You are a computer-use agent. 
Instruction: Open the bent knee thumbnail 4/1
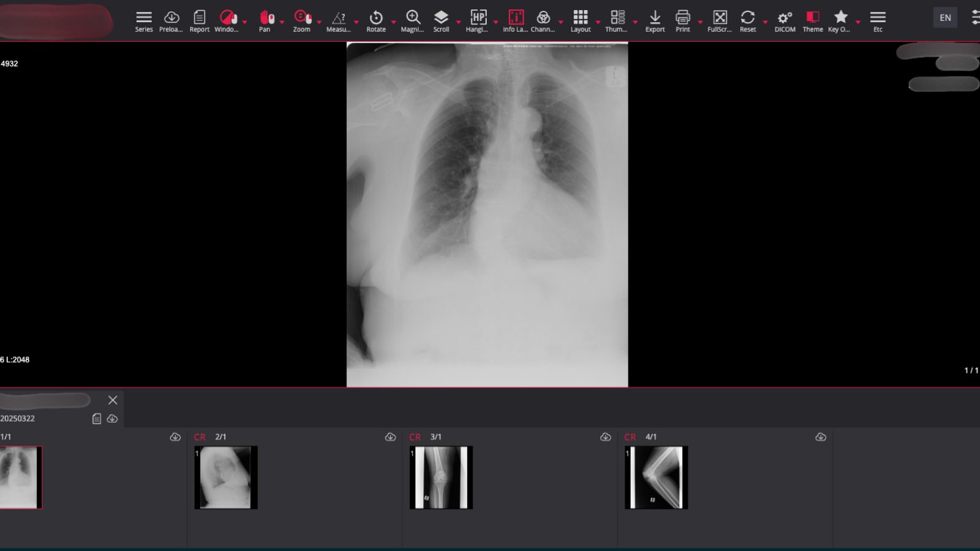coord(656,478)
